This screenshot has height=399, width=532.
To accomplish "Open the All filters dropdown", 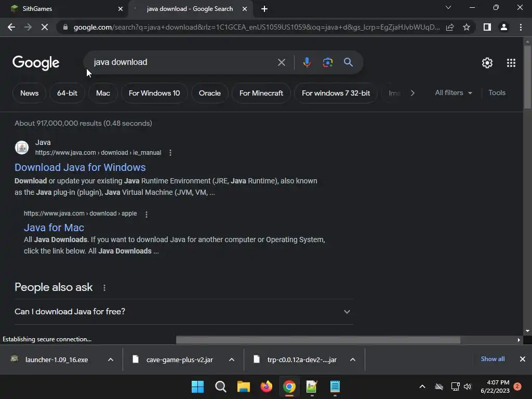I will [x=454, y=92].
